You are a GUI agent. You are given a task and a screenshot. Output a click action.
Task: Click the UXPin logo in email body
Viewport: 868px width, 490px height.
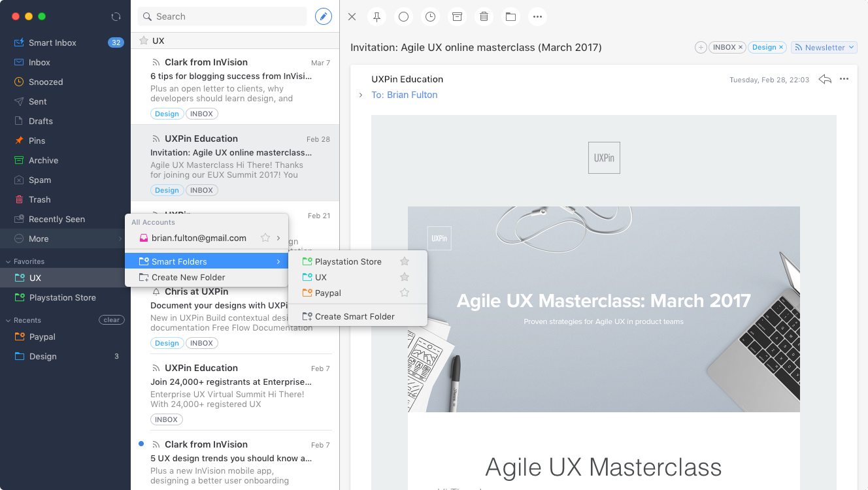[604, 157]
